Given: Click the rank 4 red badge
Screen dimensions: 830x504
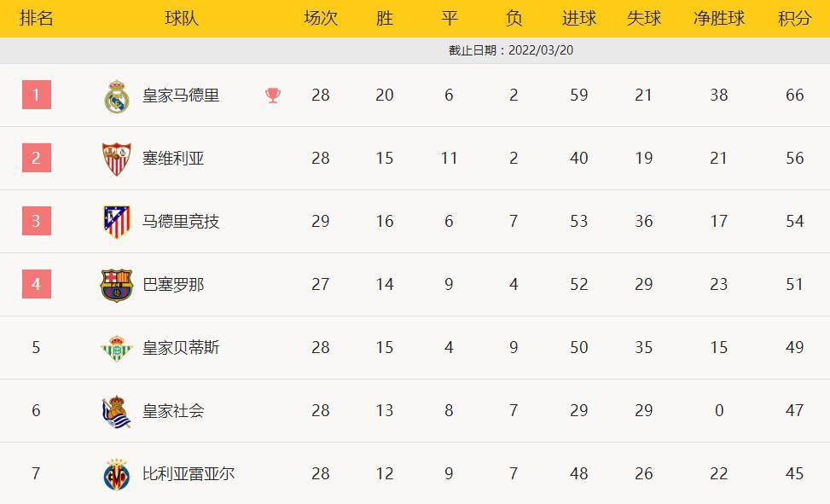Looking at the screenshot, I should (x=36, y=284).
